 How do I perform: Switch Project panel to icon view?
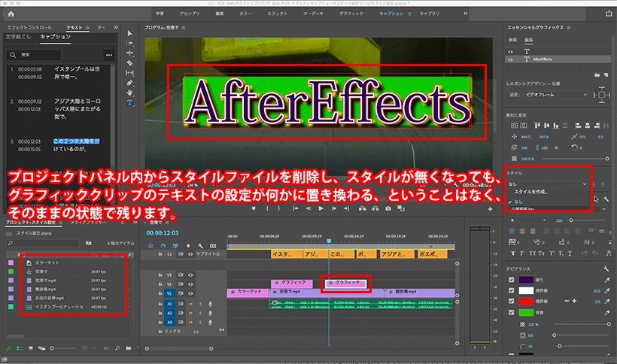(31, 348)
